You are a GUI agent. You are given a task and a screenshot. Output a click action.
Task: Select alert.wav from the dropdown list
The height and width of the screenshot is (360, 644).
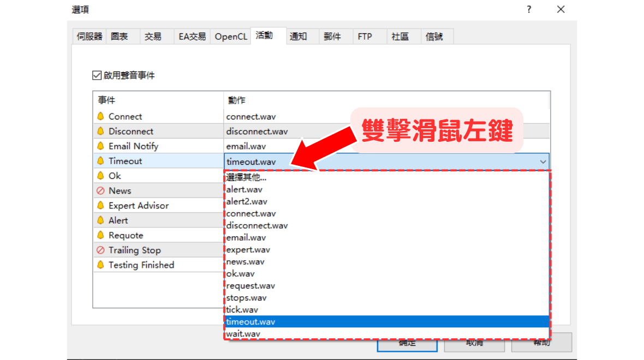(244, 189)
